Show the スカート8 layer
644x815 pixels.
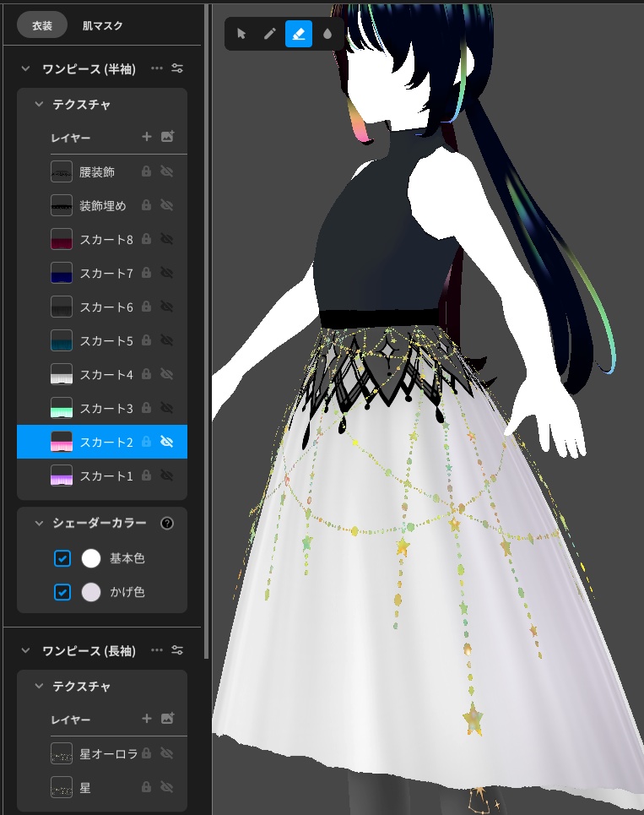[167, 239]
